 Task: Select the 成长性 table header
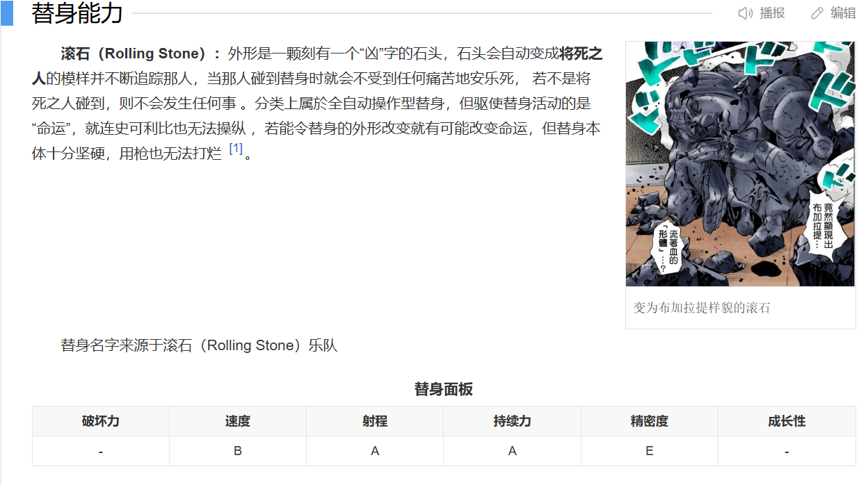pyautogui.click(x=787, y=421)
